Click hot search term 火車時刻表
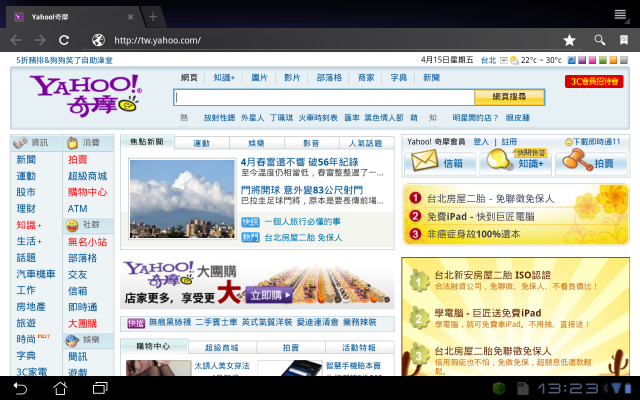 pos(318,118)
